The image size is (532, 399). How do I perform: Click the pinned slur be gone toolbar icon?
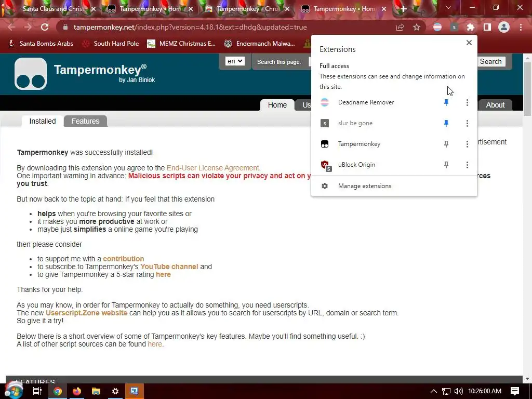(454, 27)
